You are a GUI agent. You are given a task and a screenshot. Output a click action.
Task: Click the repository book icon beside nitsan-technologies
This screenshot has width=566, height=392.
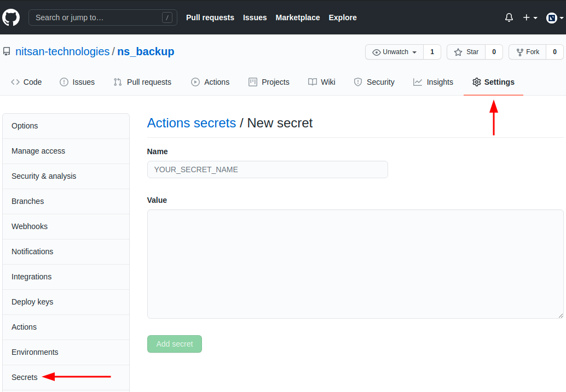7,51
